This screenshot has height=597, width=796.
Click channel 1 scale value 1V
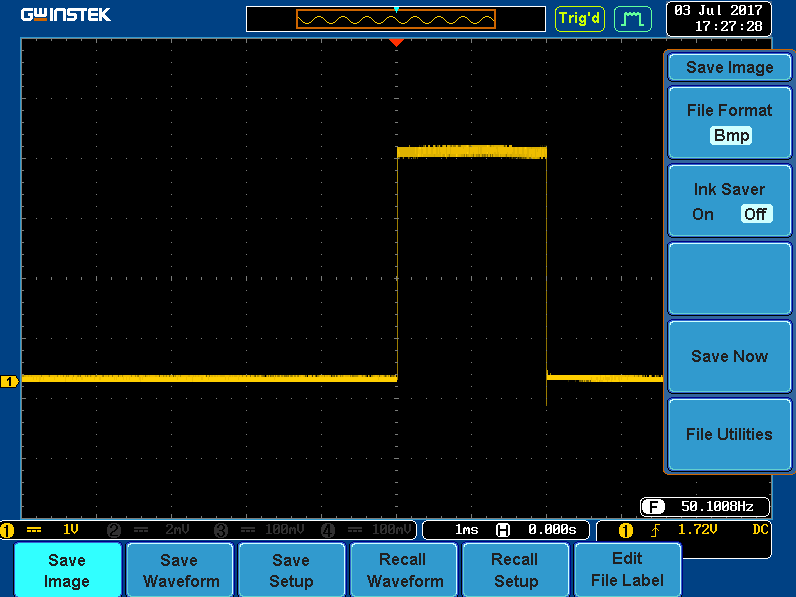click(71, 529)
